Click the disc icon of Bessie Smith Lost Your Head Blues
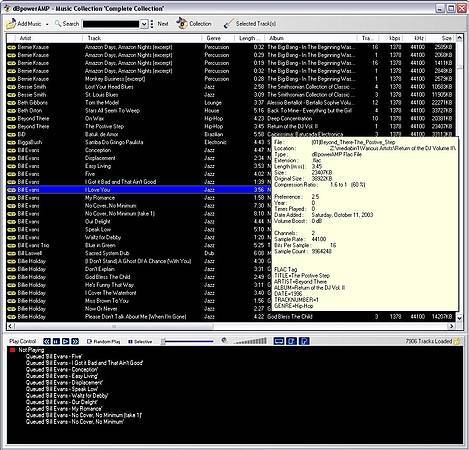Viewport: 469px width, 450px height. pos(12,87)
